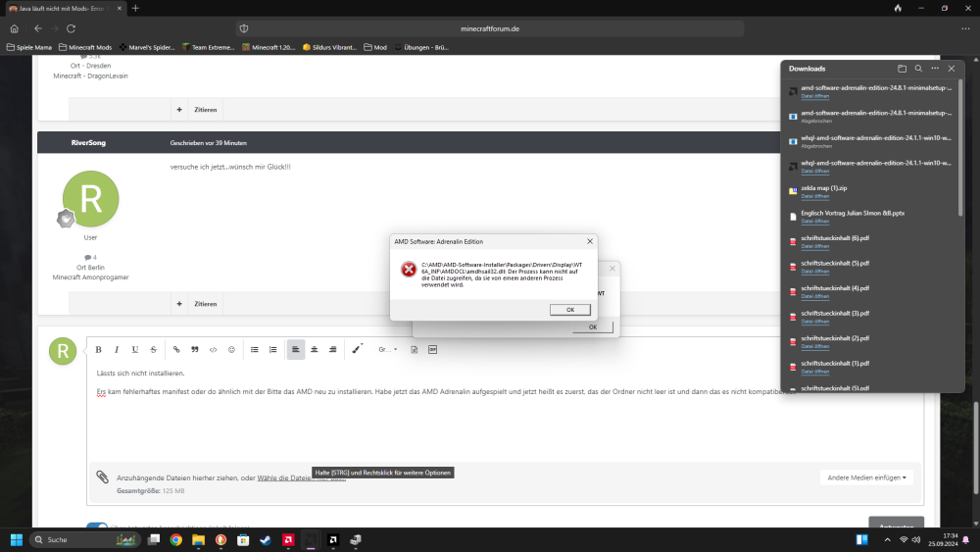Open RiverSong's green avatar profile
Screen dimensions: 980x552
click(x=90, y=199)
